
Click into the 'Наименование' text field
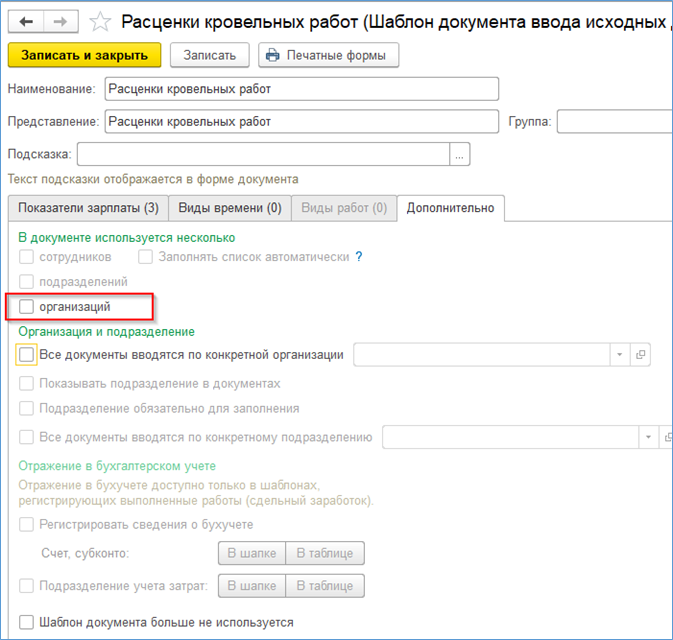[300, 89]
